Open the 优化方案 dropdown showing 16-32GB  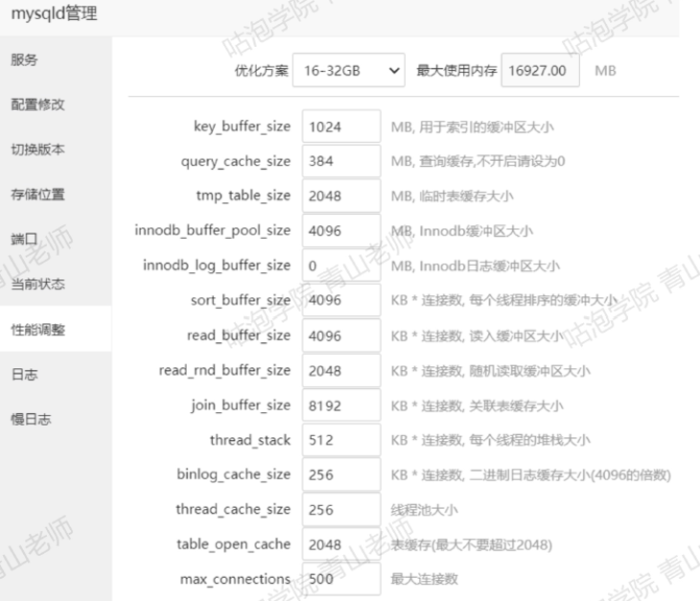[x=349, y=72]
